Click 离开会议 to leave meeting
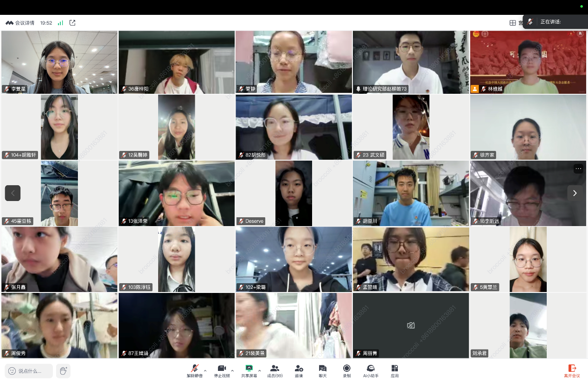The width and height of the screenshot is (588, 383). [x=572, y=370]
